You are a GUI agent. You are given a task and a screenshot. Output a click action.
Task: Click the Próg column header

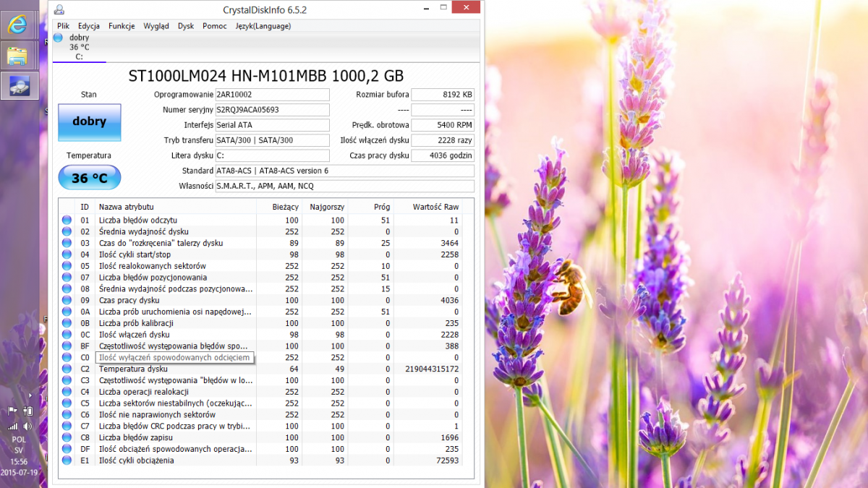[x=370, y=207]
